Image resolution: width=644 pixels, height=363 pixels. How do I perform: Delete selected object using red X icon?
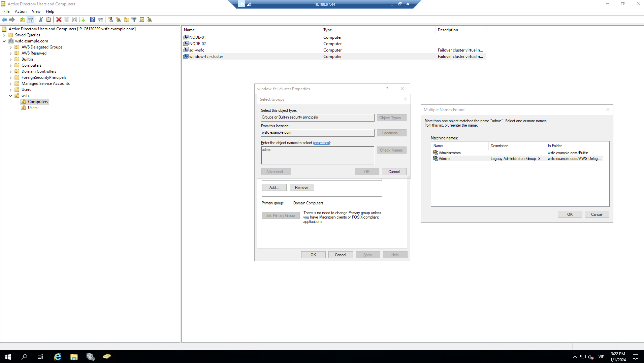(x=59, y=20)
